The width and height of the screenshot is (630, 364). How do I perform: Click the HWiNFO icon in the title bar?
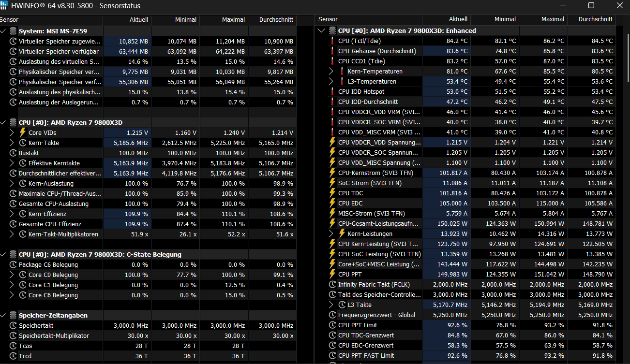tap(4, 5)
